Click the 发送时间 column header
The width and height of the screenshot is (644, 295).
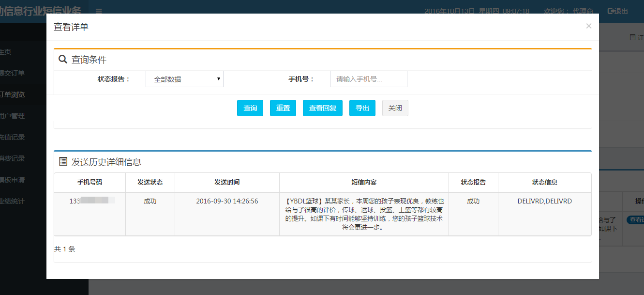[227, 183]
